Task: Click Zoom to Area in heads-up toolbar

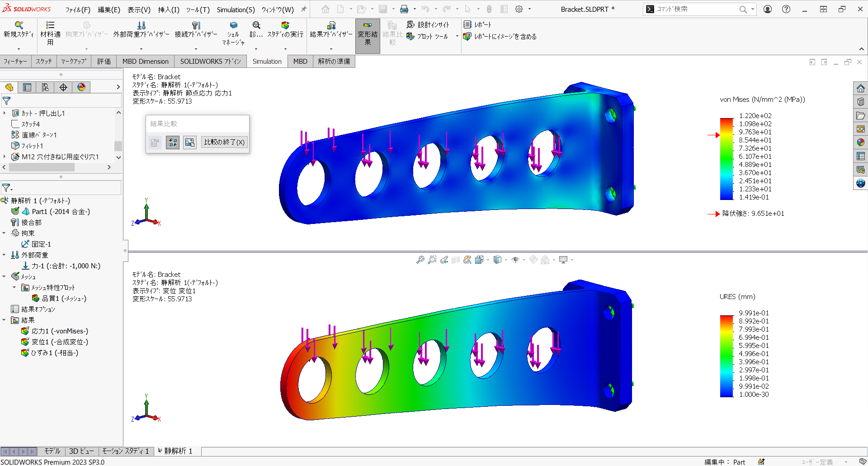Action: tap(432, 260)
